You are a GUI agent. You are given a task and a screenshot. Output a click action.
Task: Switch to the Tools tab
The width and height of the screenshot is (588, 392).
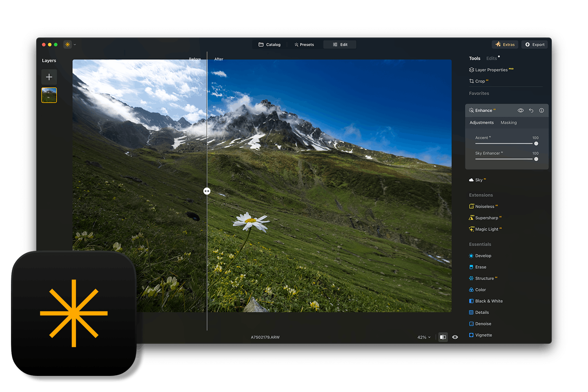coord(475,58)
